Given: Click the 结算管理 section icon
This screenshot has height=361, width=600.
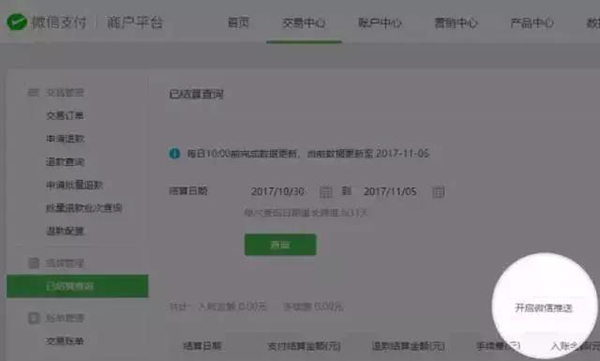Looking at the screenshot, I should click(34, 263).
